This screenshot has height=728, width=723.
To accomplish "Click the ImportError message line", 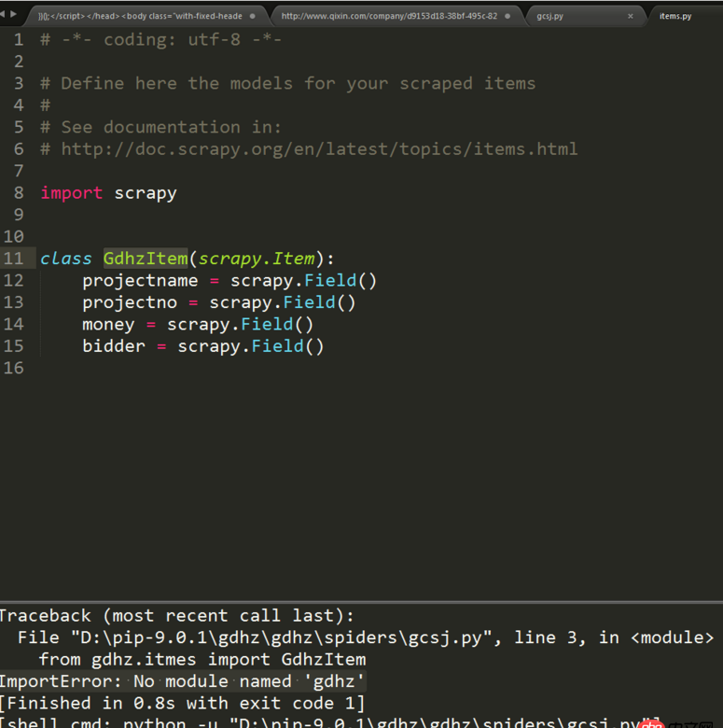I will click(x=182, y=681).
